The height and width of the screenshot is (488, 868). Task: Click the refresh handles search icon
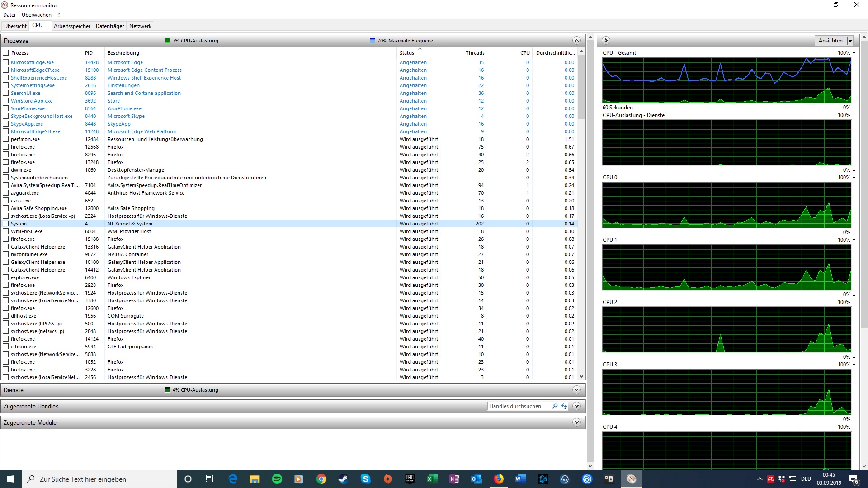pos(564,406)
